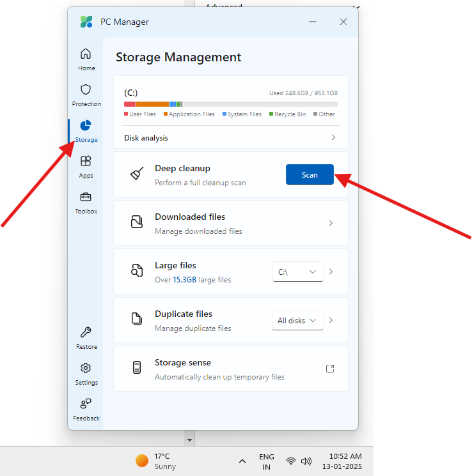Click the Duplicate files icon

(x=137, y=319)
